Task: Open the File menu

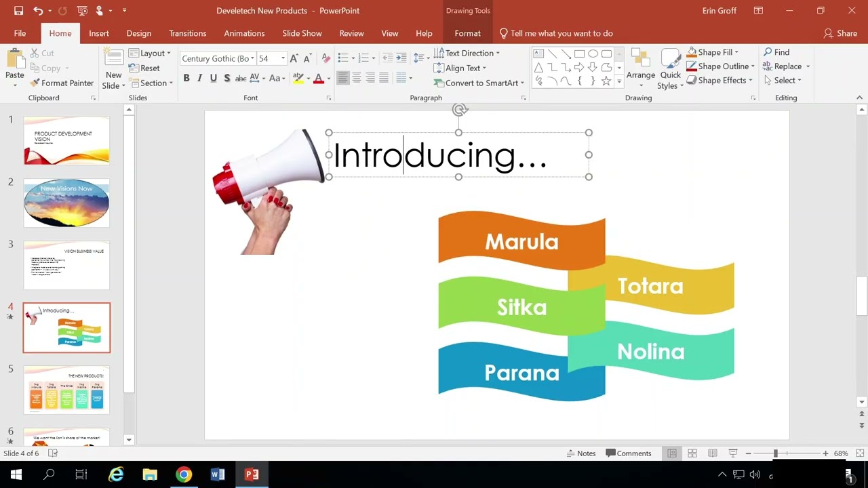Action: (20, 33)
